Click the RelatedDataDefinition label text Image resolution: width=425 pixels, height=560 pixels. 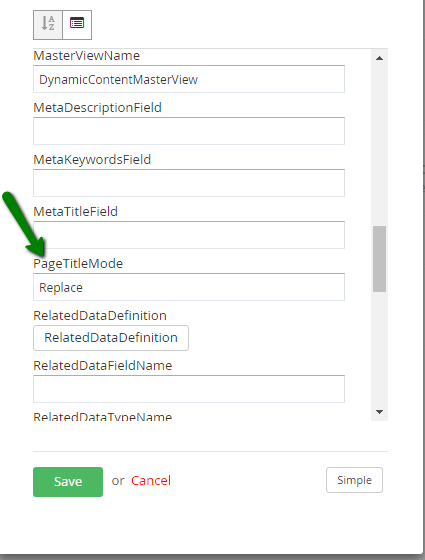100,316
